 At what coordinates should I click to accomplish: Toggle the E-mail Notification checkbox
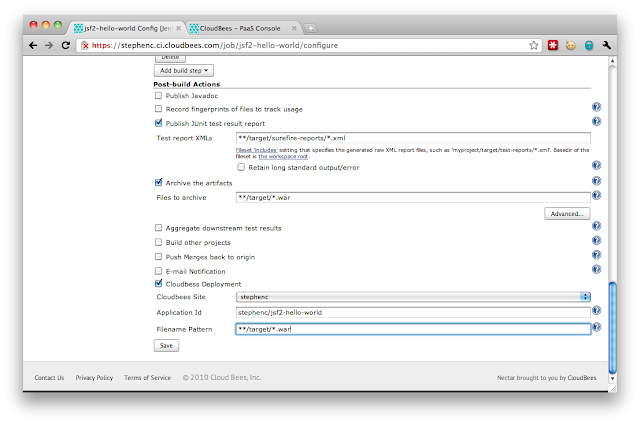tap(158, 271)
